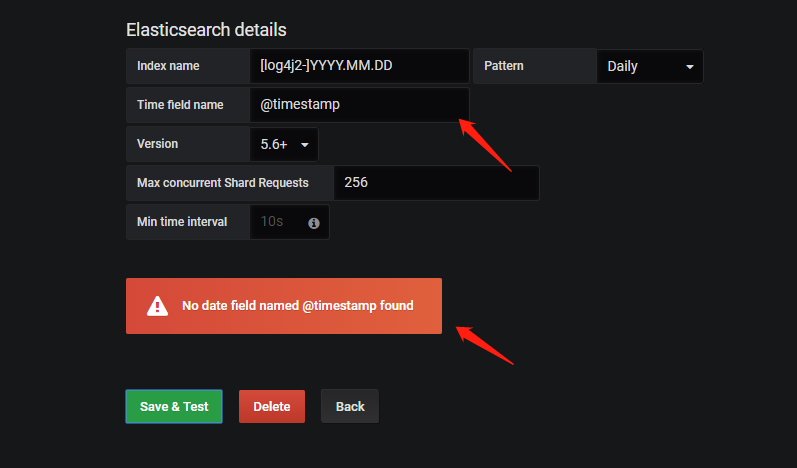
Task: Go back using the Back button
Action: coord(350,407)
